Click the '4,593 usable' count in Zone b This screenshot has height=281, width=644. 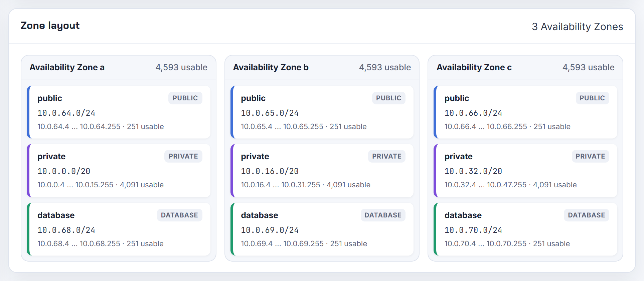pos(385,68)
